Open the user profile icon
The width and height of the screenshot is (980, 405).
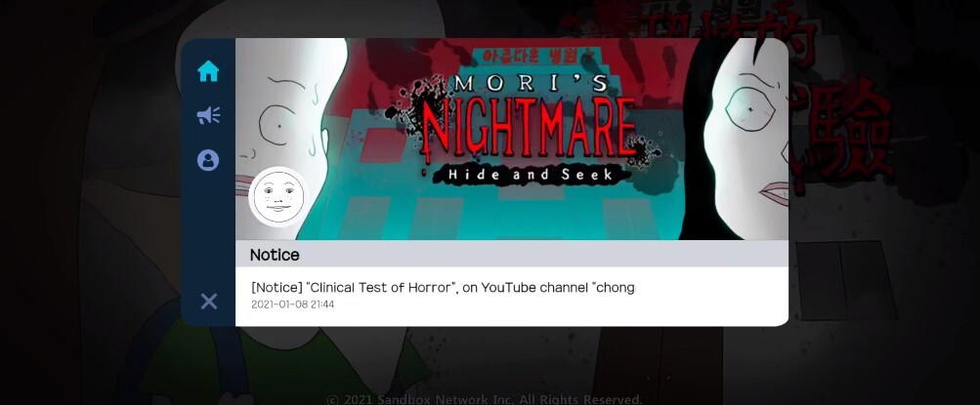[208, 160]
